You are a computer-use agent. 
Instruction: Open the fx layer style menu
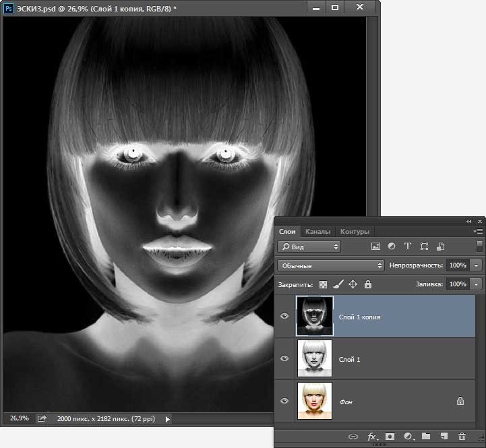(372, 437)
